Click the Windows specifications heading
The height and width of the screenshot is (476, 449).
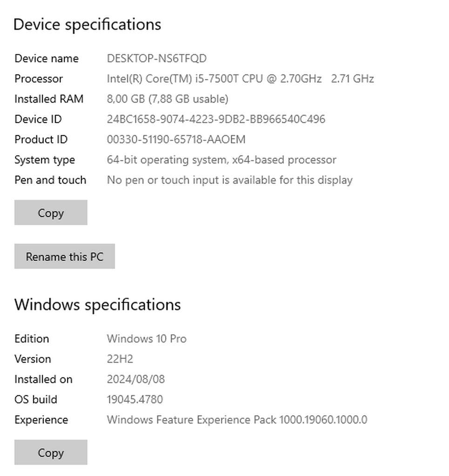97,305
